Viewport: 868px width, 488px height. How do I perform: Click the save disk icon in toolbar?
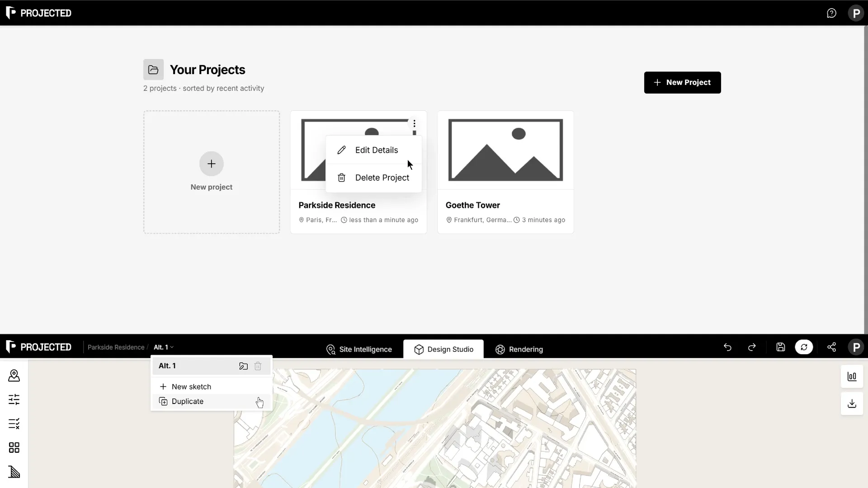click(781, 347)
